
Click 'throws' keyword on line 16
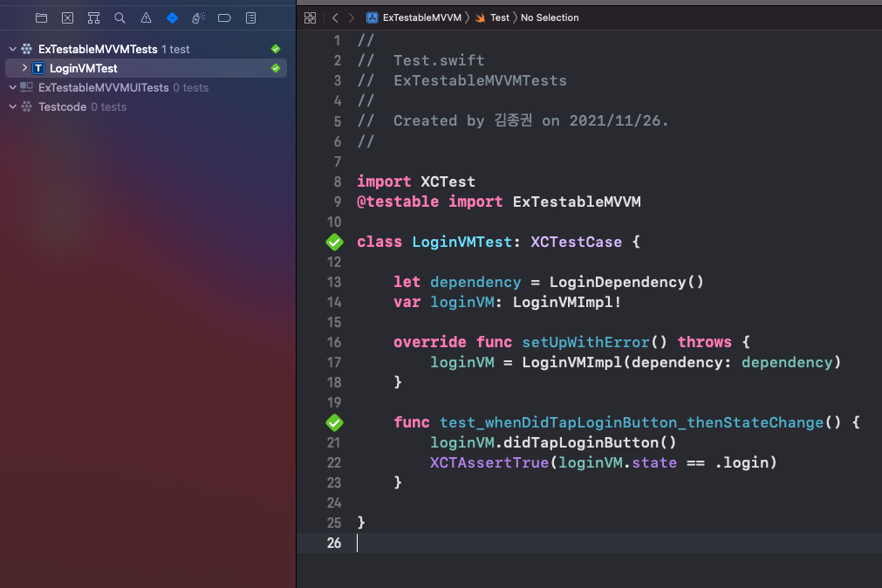tap(705, 342)
